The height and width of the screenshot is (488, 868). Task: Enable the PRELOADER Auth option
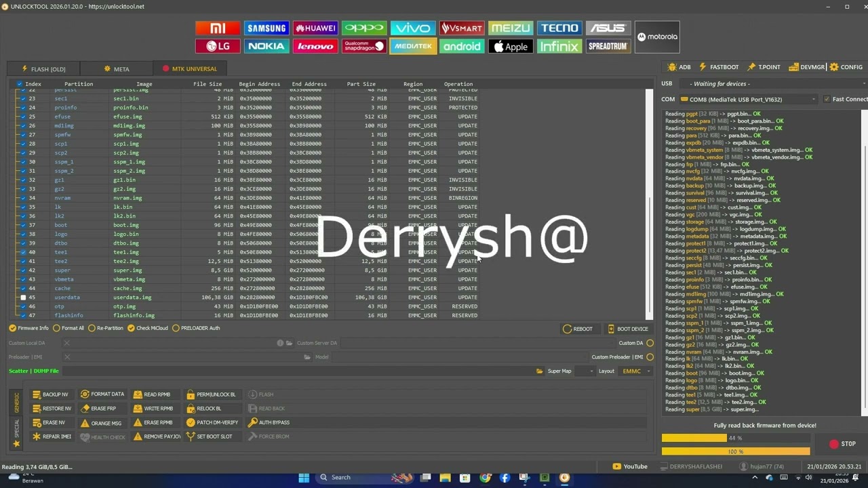(196, 328)
